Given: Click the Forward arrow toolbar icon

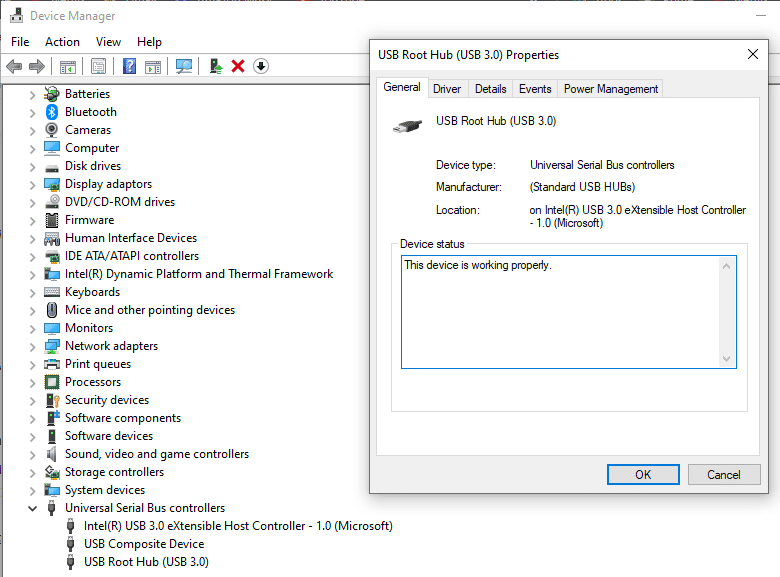Looking at the screenshot, I should [x=37, y=66].
